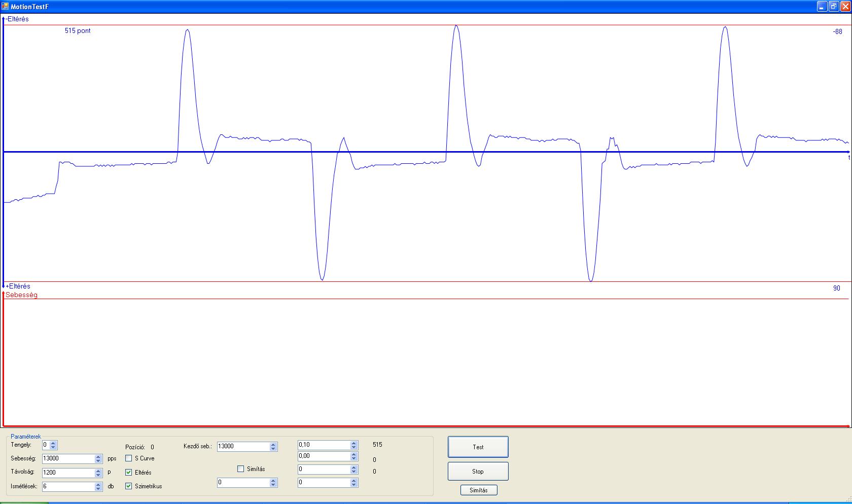Image resolution: width=852 pixels, height=504 pixels.
Task: Enable the S Curve checkbox
Action: point(128,458)
